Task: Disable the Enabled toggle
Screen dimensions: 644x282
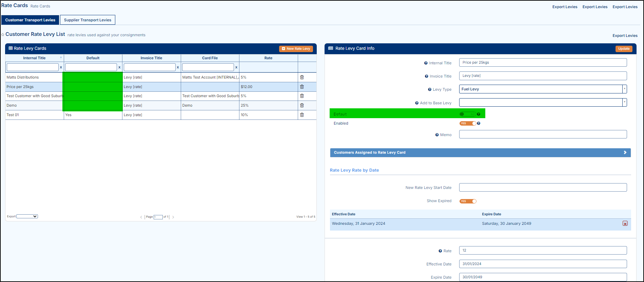Action: coord(468,123)
